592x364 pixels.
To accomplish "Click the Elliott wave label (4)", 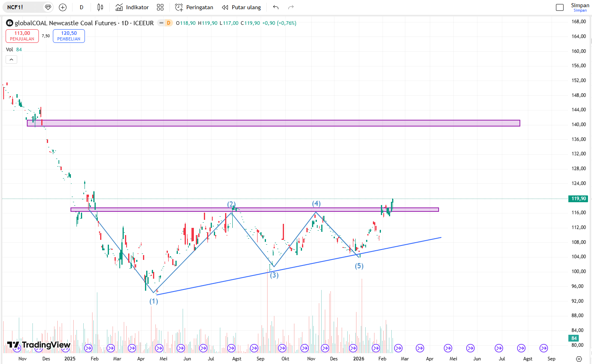I will tap(316, 204).
